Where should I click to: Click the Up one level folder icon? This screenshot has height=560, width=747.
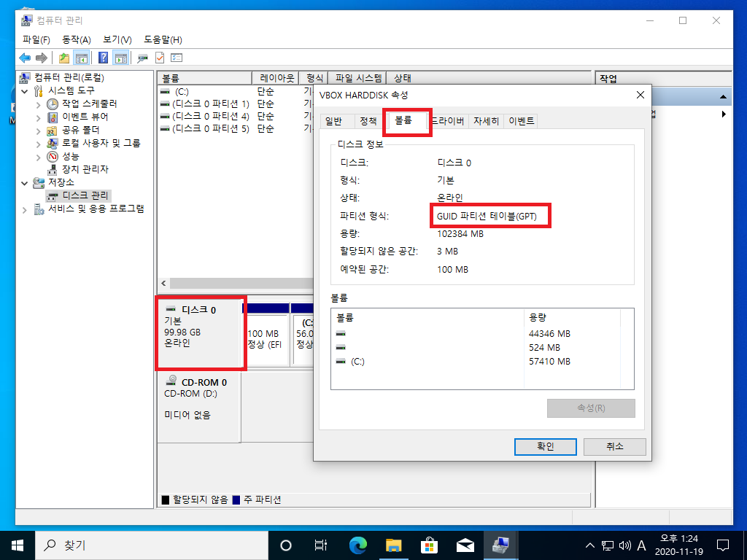tap(64, 58)
